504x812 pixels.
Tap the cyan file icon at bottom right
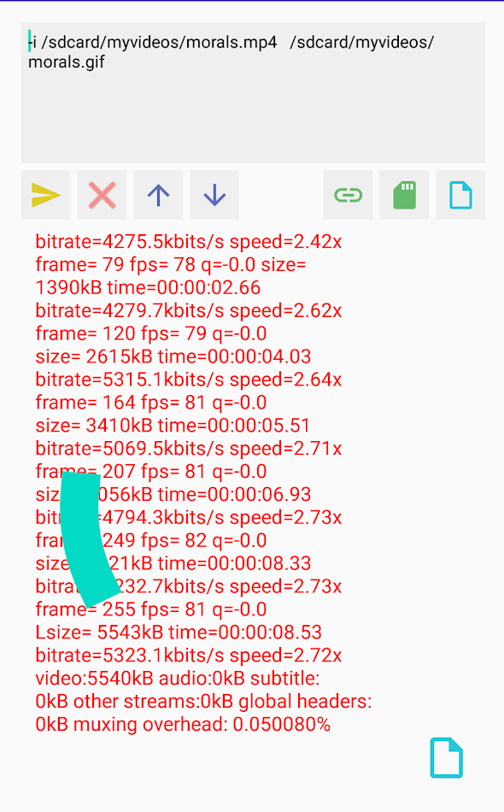point(446,757)
